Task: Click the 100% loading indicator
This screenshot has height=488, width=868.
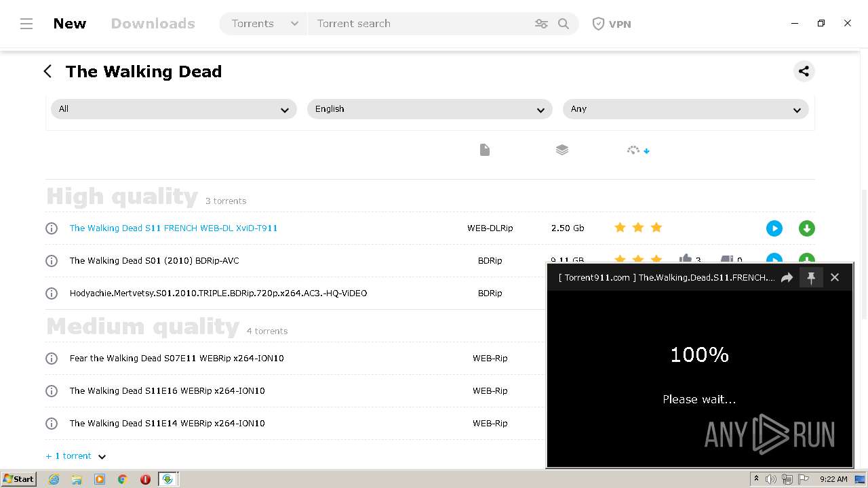Action: point(699,354)
